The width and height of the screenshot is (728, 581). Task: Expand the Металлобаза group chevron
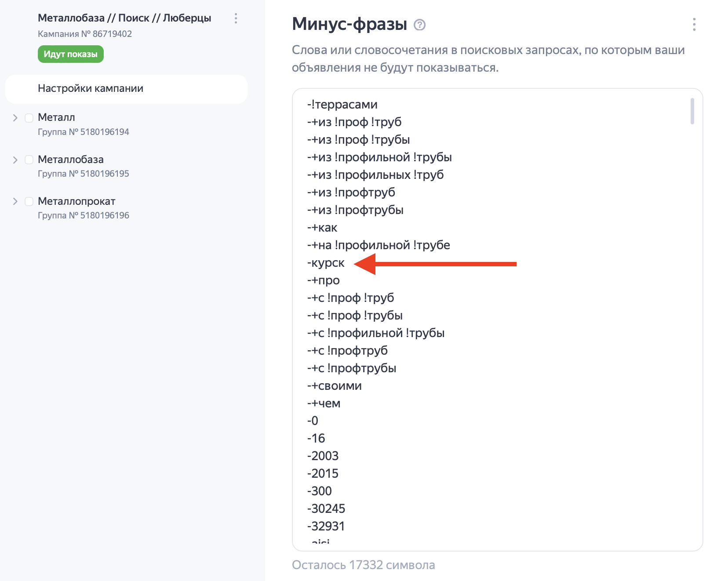coord(15,160)
